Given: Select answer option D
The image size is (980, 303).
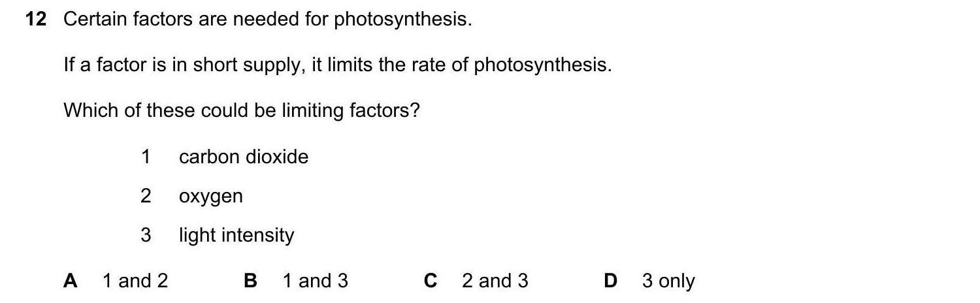Looking at the screenshot, I should 610,281.
